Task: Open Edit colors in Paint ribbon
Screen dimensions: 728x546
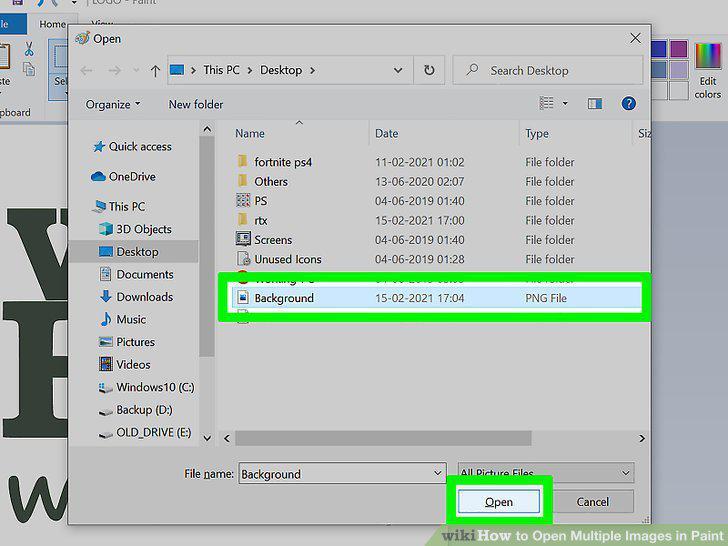Action: coord(708,70)
